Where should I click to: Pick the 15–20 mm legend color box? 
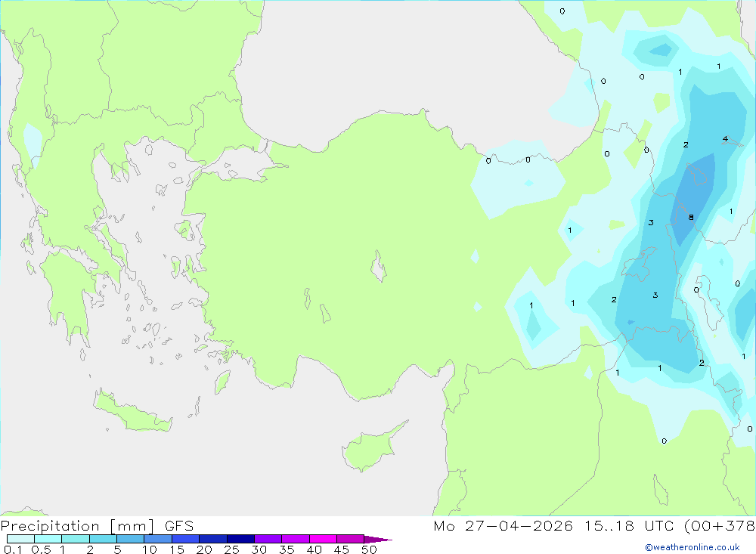(185, 539)
